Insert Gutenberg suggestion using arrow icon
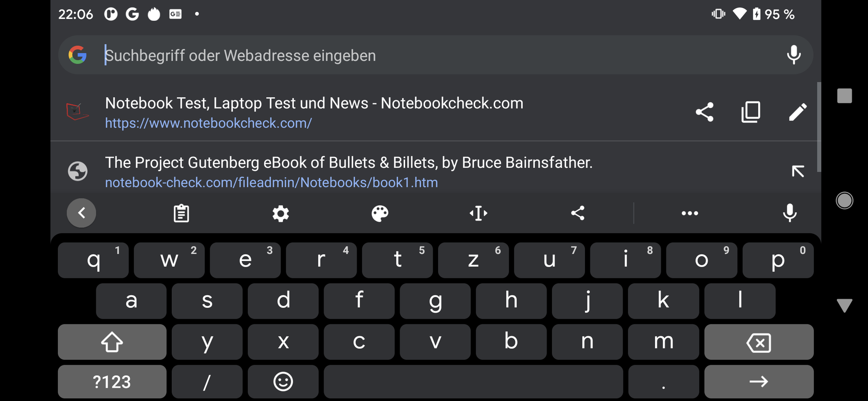868x401 pixels. coord(798,172)
